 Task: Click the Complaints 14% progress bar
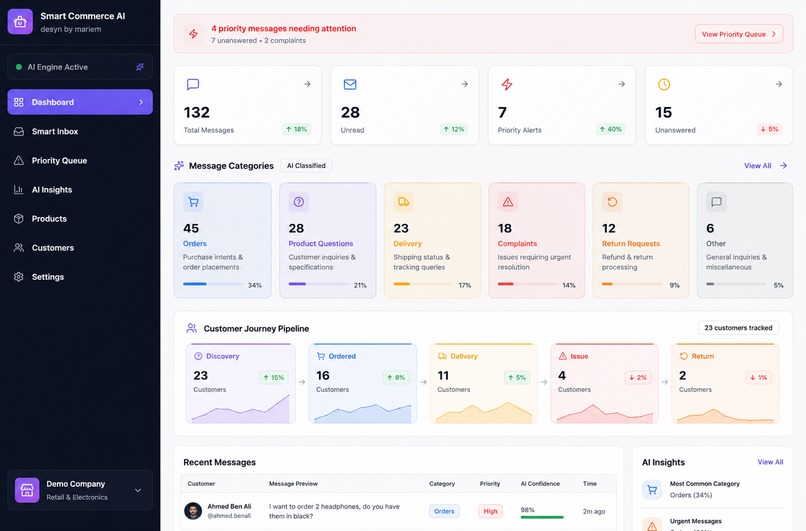pos(527,284)
